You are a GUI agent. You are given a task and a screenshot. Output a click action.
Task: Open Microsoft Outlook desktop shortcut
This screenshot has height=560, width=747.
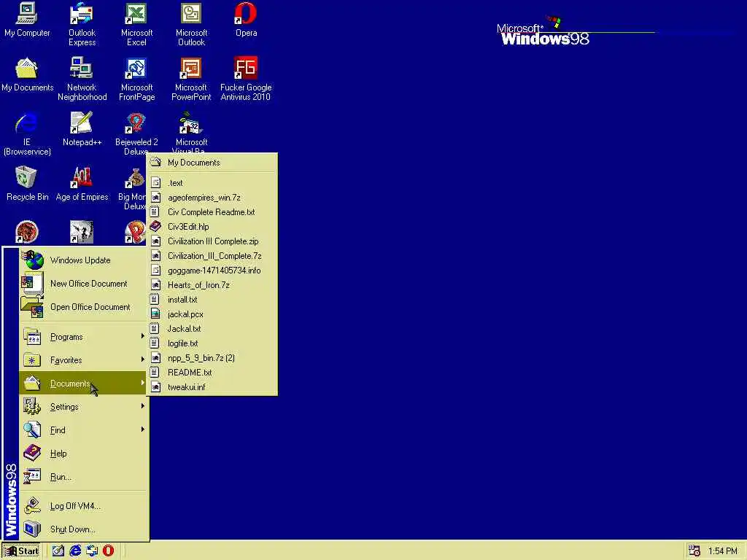click(191, 24)
